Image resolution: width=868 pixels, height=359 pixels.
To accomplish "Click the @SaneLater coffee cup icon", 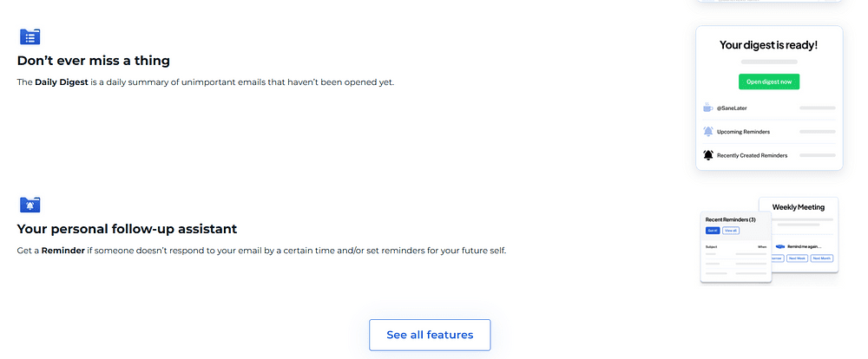I will [708, 108].
